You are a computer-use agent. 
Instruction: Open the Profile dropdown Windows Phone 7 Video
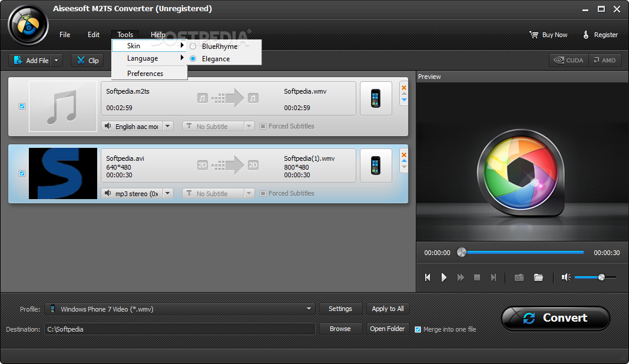point(180,309)
